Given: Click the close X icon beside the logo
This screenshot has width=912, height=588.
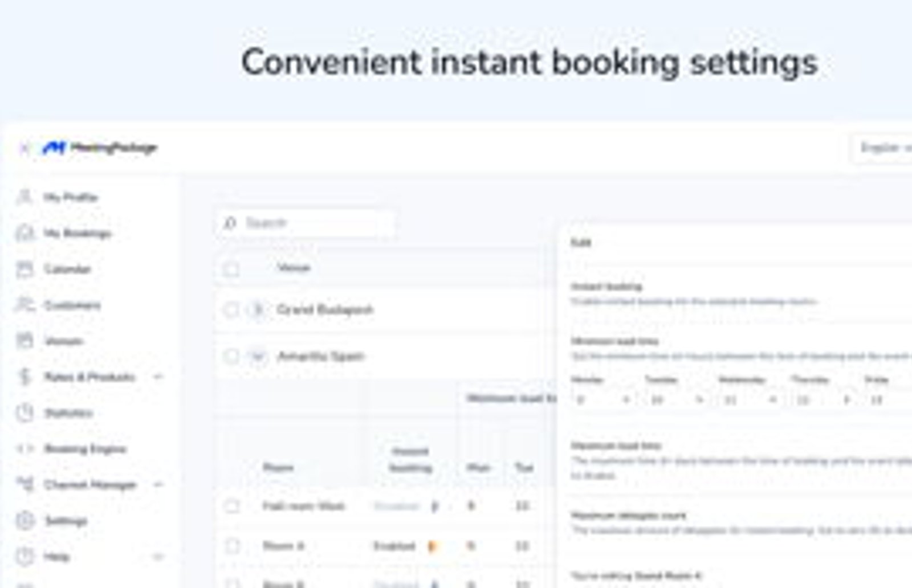Looking at the screenshot, I should point(24,149).
